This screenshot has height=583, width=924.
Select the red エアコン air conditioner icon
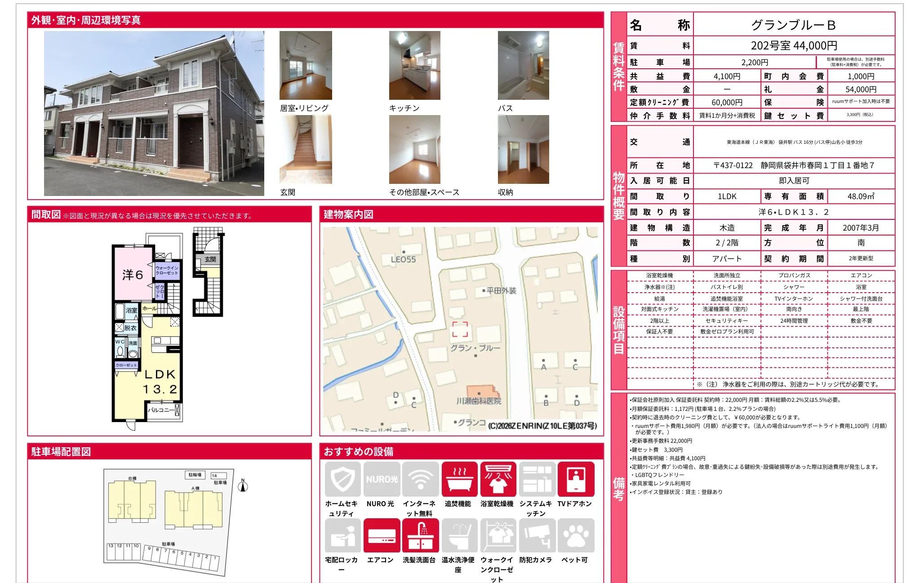coord(382,535)
